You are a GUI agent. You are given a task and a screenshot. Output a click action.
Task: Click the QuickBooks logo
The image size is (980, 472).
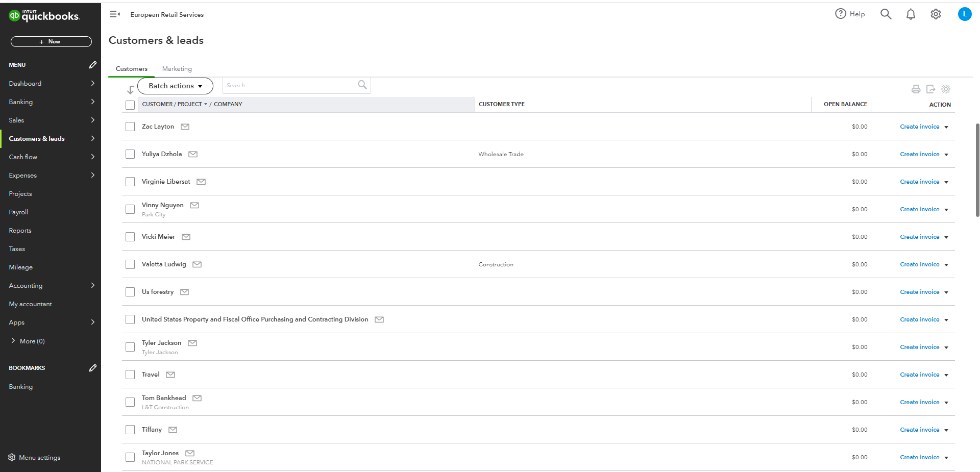coord(44,16)
